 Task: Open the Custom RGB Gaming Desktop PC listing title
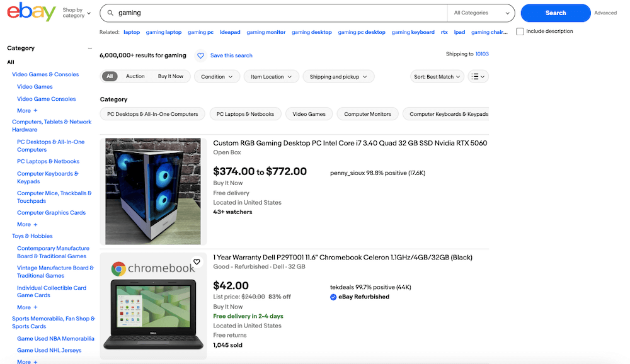(350, 143)
